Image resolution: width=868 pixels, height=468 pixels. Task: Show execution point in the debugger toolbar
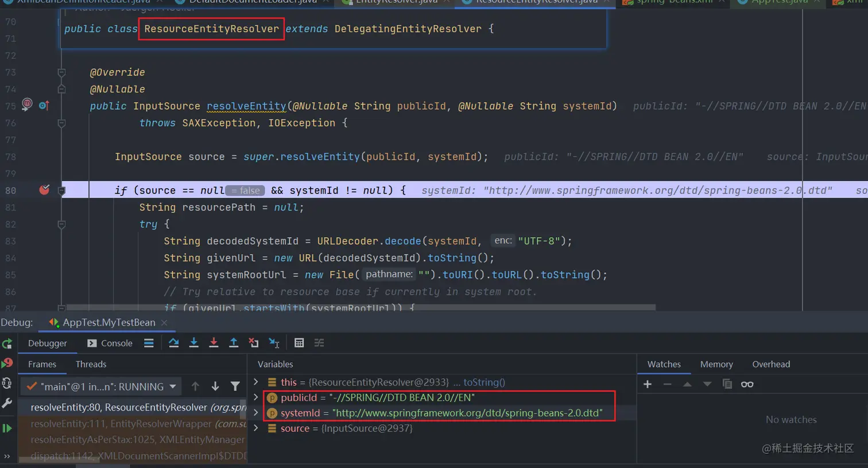click(149, 343)
